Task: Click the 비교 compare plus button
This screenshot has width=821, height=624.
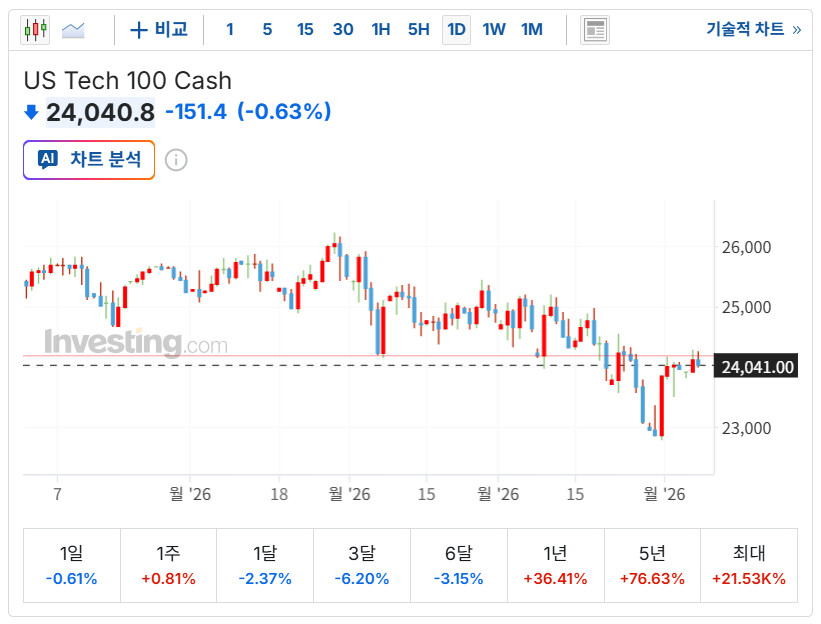Action: 159,30
